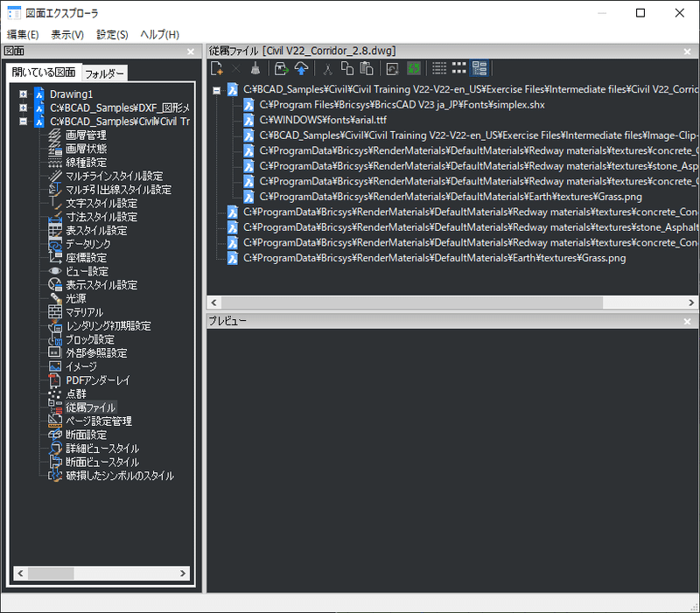Screen dimensions: 700x613
Task: Switch to the フォルダー tab
Action: [104, 73]
